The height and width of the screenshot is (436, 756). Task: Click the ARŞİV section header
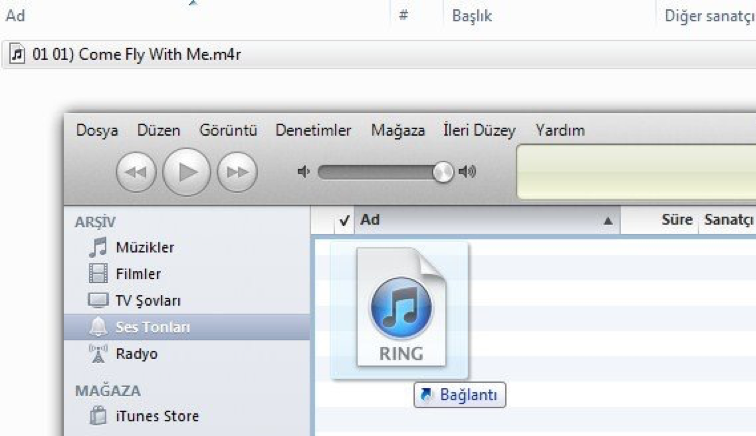[x=95, y=222]
